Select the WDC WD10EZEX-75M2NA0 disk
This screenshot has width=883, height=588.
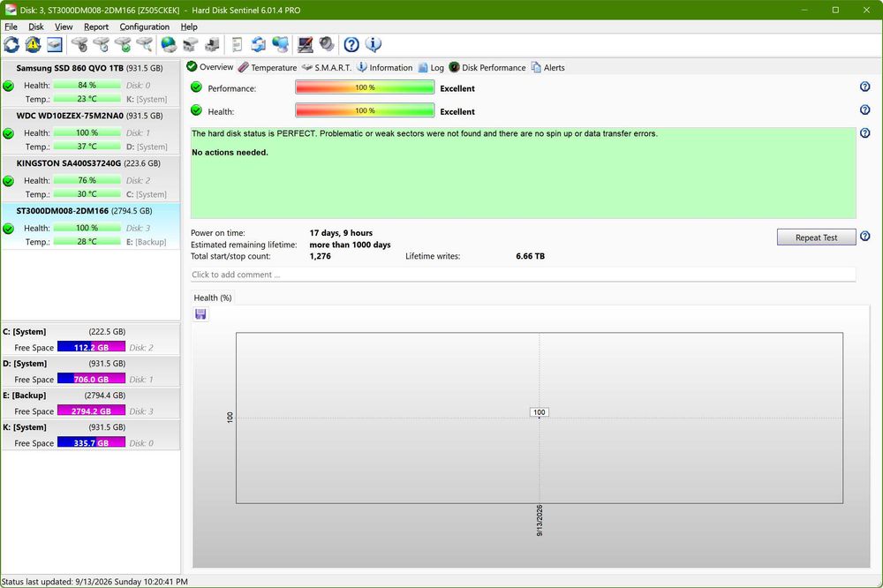tap(90, 132)
